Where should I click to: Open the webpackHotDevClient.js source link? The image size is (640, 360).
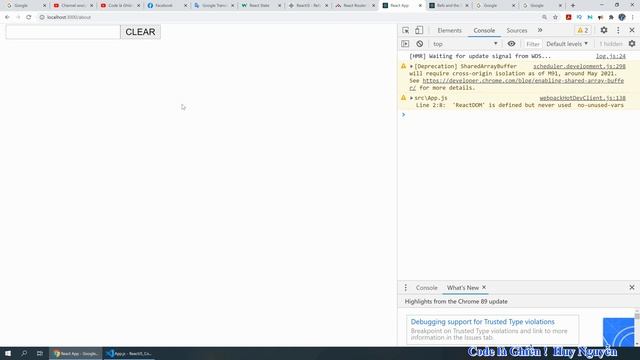(582, 98)
